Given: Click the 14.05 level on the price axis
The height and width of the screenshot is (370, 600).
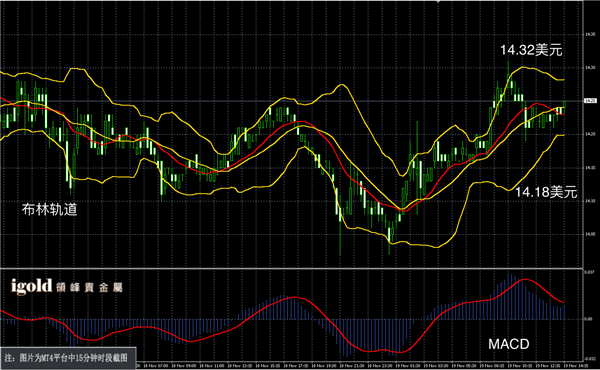Looking at the screenshot, I should click(x=590, y=234).
